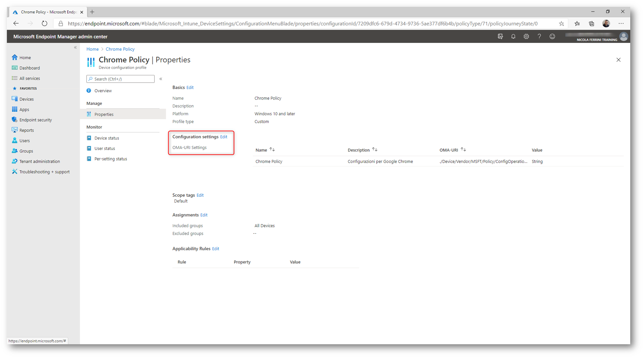Open Per-setting status under Monitor
This screenshot has width=644, height=358.
click(110, 159)
